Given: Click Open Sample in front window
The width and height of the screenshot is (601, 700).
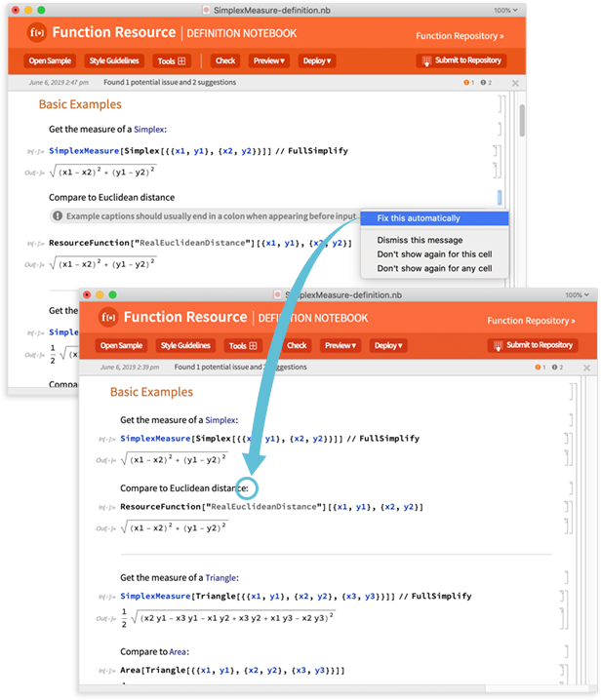Looking at the screenshot, I should pyautogui.click(x=121, y=345).
